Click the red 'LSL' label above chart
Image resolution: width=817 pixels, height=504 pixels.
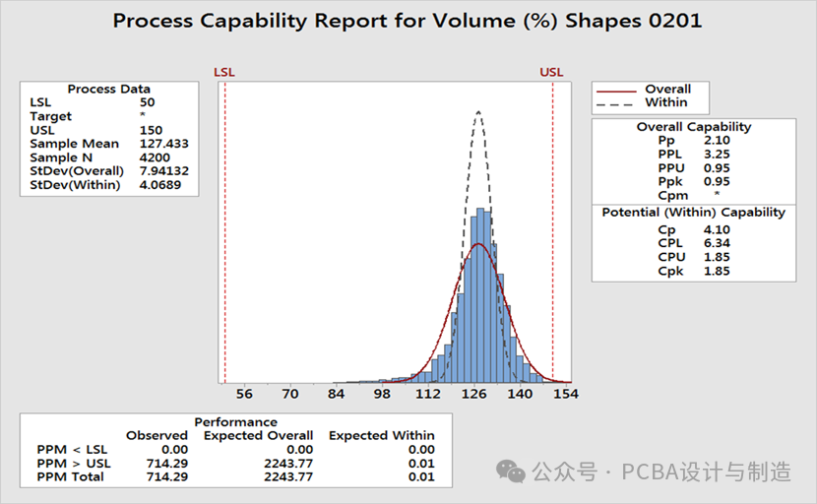224,72
